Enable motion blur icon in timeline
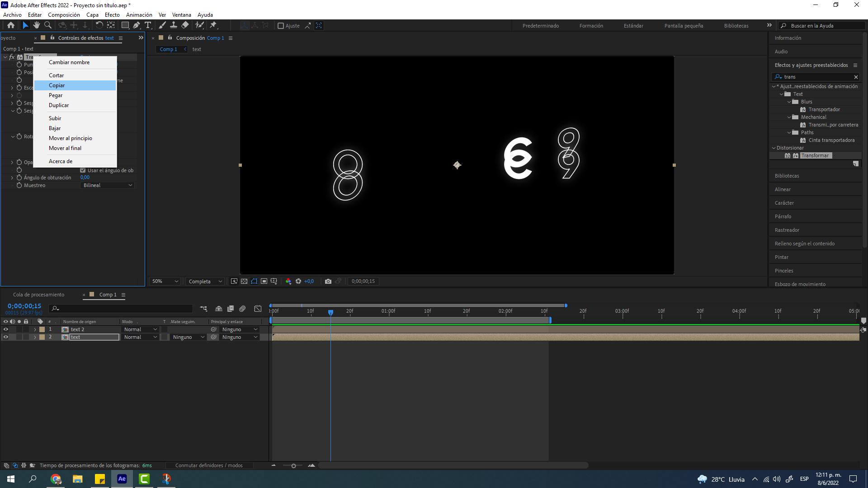 click(242, 309)
